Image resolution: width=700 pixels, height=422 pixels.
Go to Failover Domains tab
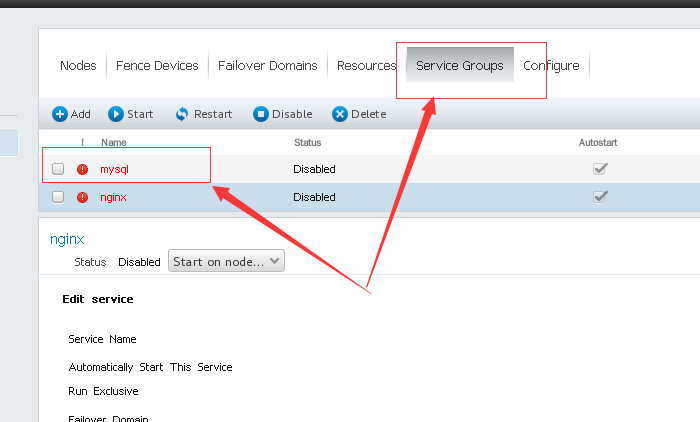click(268, 66)
